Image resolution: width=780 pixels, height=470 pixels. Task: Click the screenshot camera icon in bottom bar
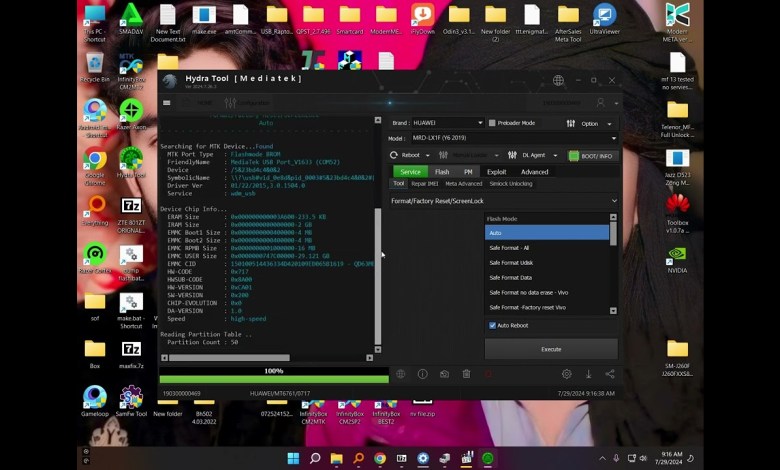click(444, 374)
